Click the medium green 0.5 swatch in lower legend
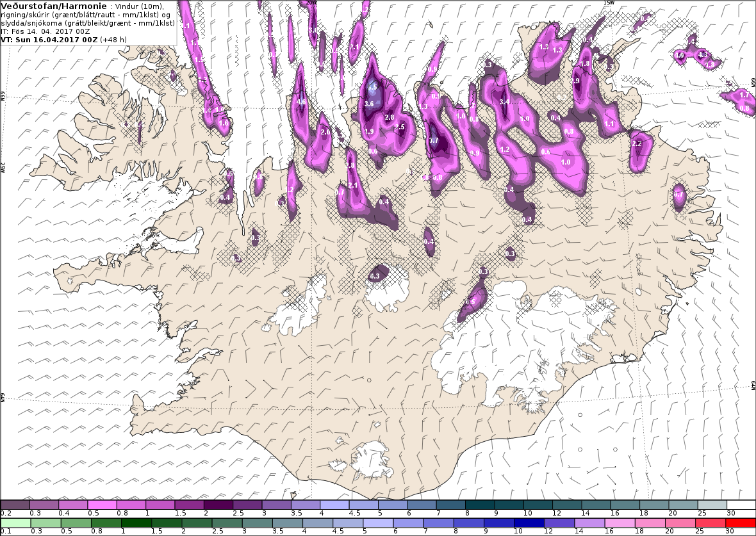 click(76, 523)
